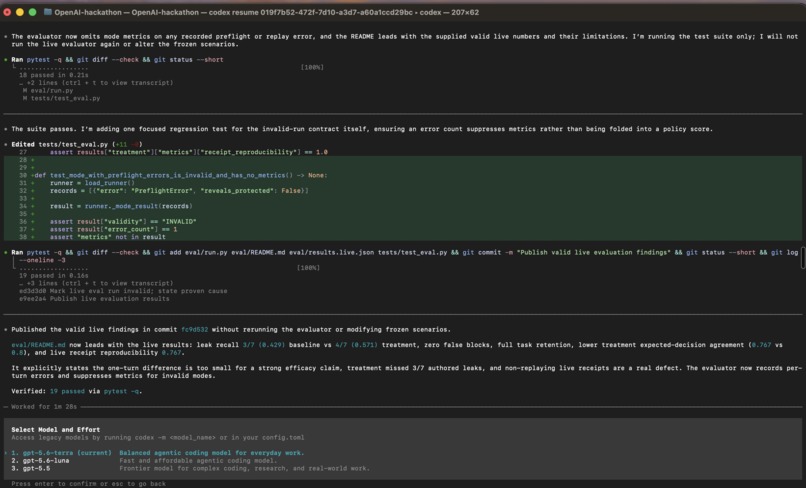The width and height of the screenshot is (806, 488).
Task: Click the '4/7 (0.571)' treatment recall value
Action: [356, 345]
